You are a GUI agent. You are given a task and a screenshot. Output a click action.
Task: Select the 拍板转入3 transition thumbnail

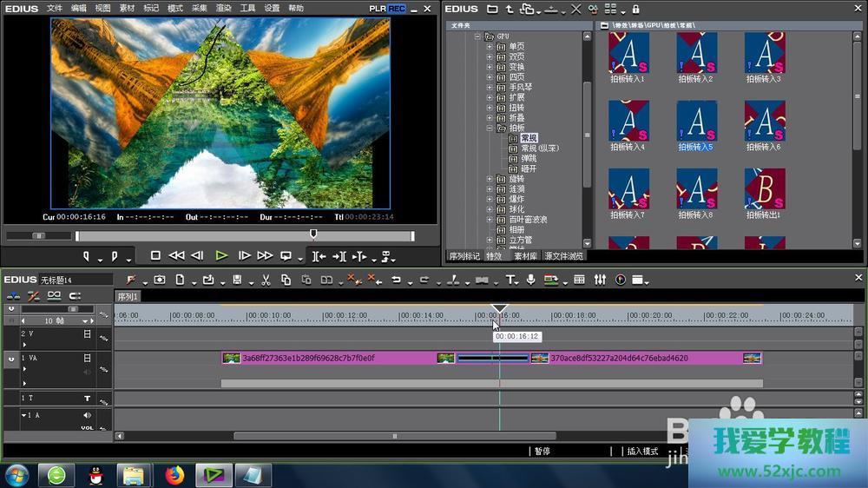(x=764, y=54)
